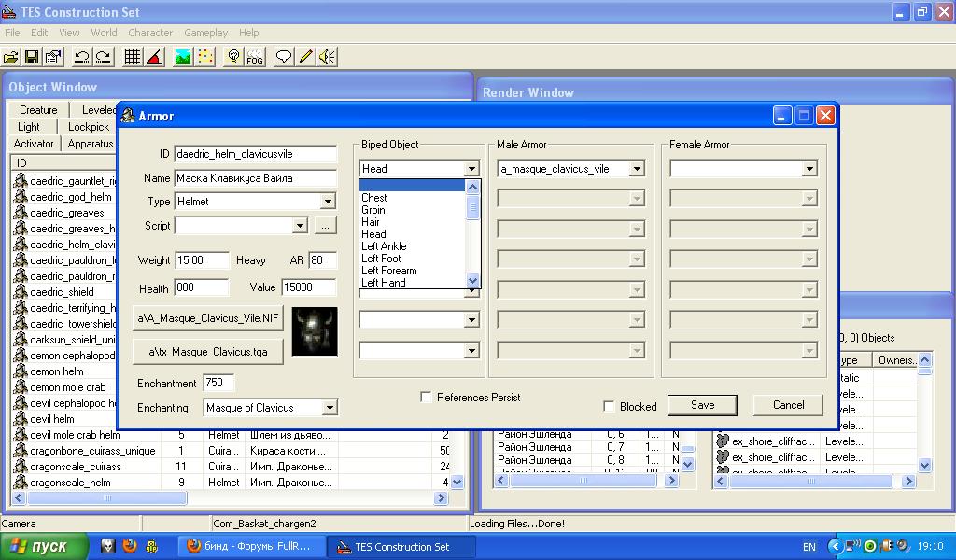This screenshot has width=956, height=560.
Task: Toggle the Snap to Grid icon
Action: pos(133,57)
